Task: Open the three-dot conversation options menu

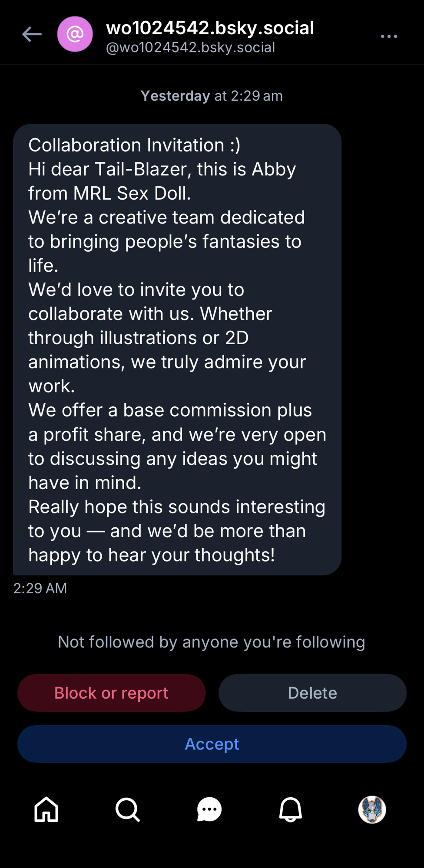Action: click(x=389, y=36)
